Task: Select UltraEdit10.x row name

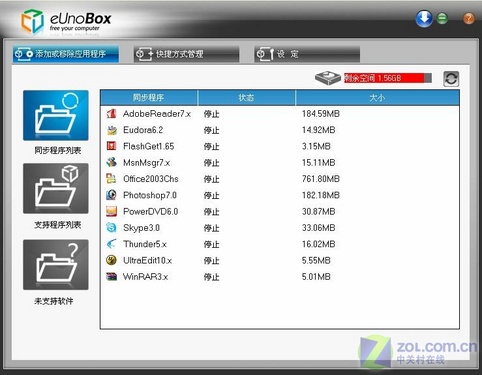Action: [x=147, y=260]
